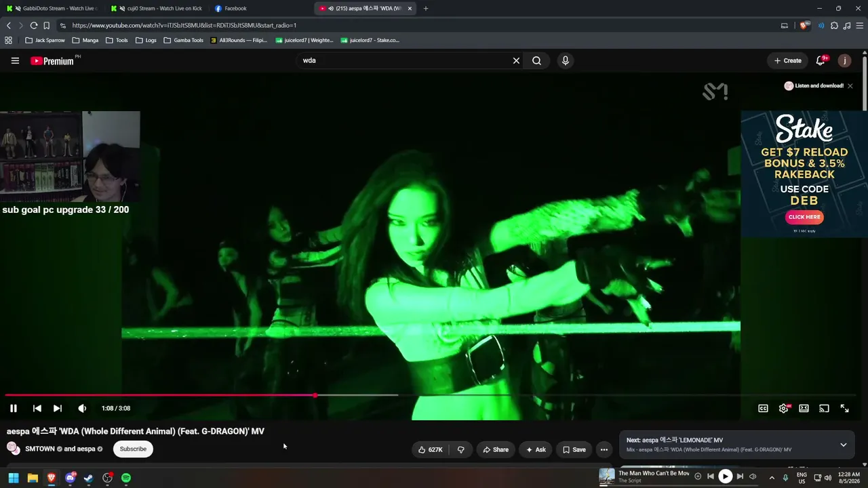Open the Gamba Tools bookmark folder
Viewport: 868px width, 488px height.
tap(183, 40)
